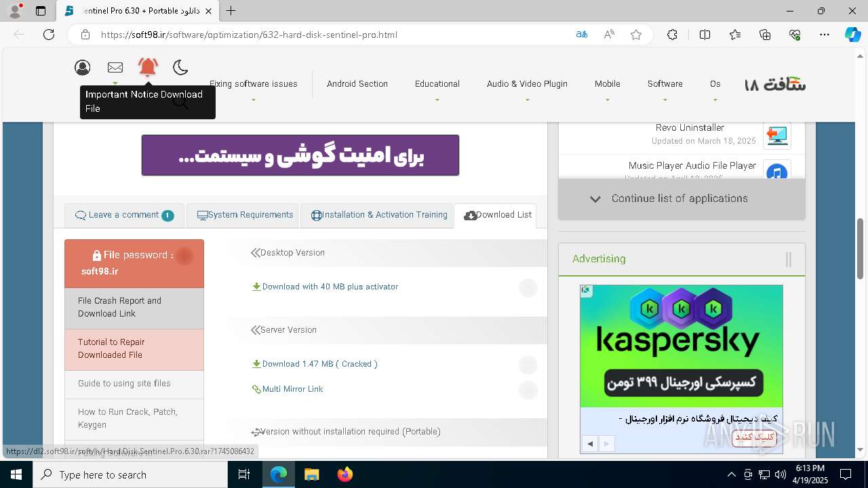Click the red Persian ad button

pos(753,438)
